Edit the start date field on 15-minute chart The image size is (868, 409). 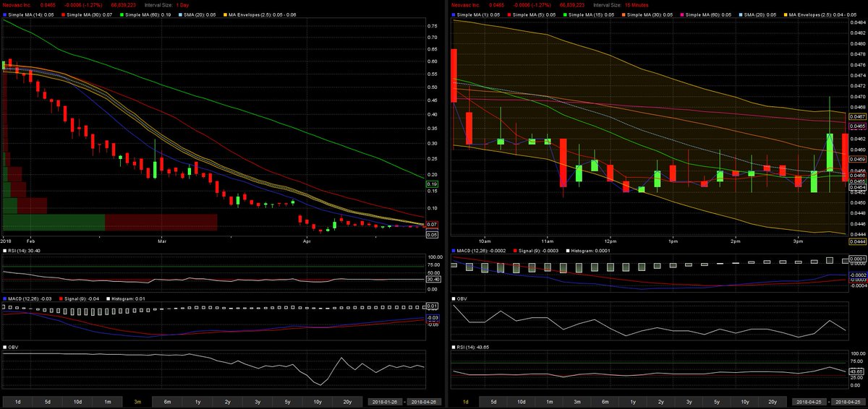pos(808,401)
